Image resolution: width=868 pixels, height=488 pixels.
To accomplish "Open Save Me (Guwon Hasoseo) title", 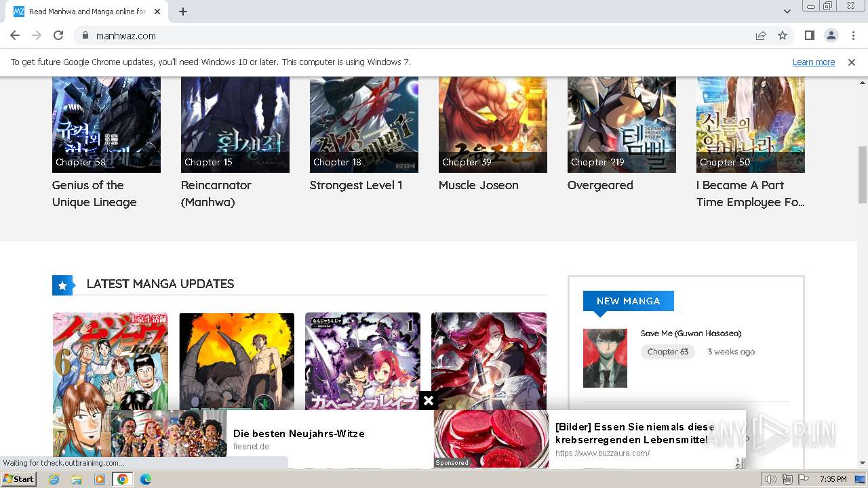I will tap(691, 333).
